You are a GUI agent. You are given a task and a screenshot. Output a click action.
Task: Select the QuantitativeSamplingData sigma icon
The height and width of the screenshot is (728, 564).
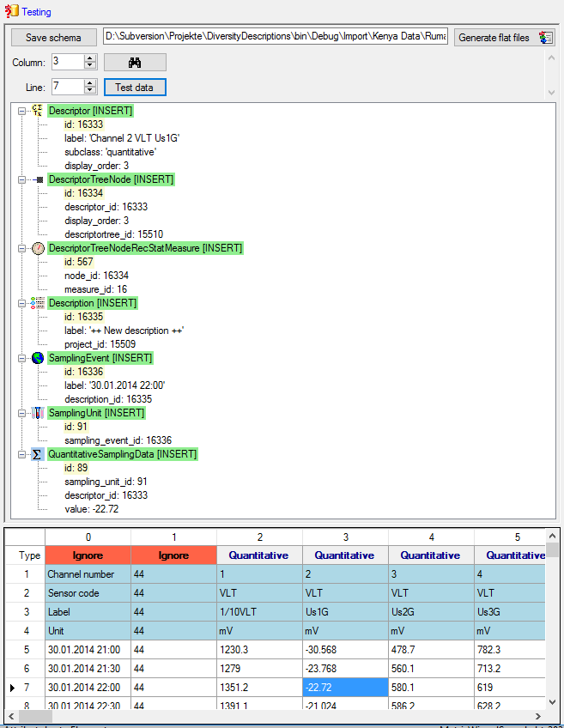tap(37, 454)
